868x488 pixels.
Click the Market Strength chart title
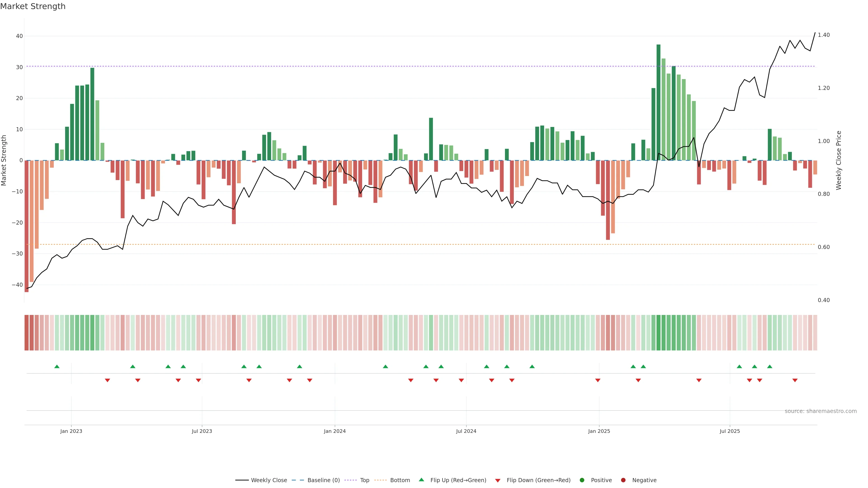point(33,6)
